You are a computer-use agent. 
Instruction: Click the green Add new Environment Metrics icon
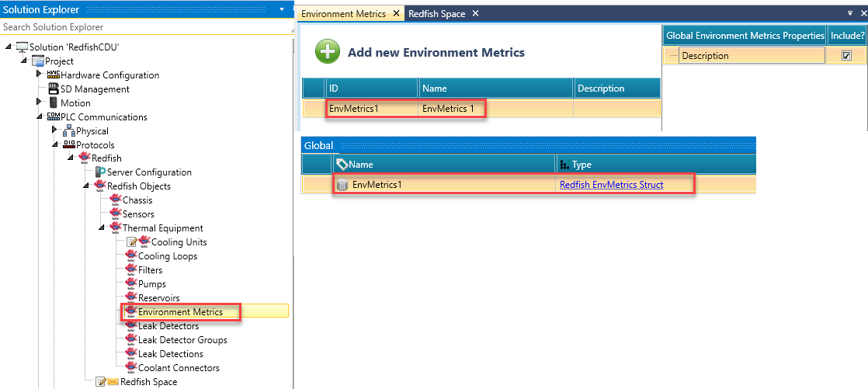(x=328, y=52)
